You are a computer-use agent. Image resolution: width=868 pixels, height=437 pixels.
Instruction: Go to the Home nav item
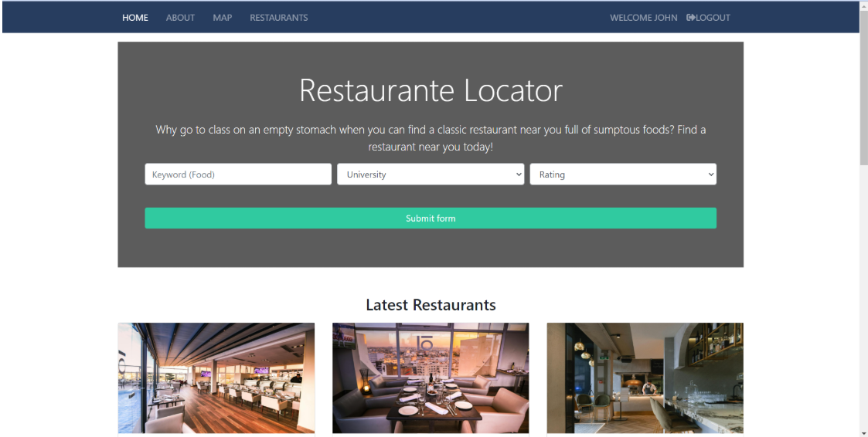(135, 18)
